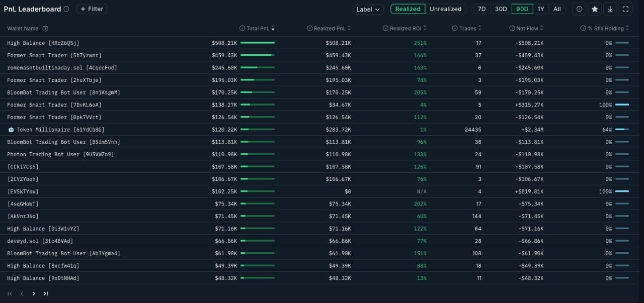Jump to last page of results

click(x=46, y=293)
